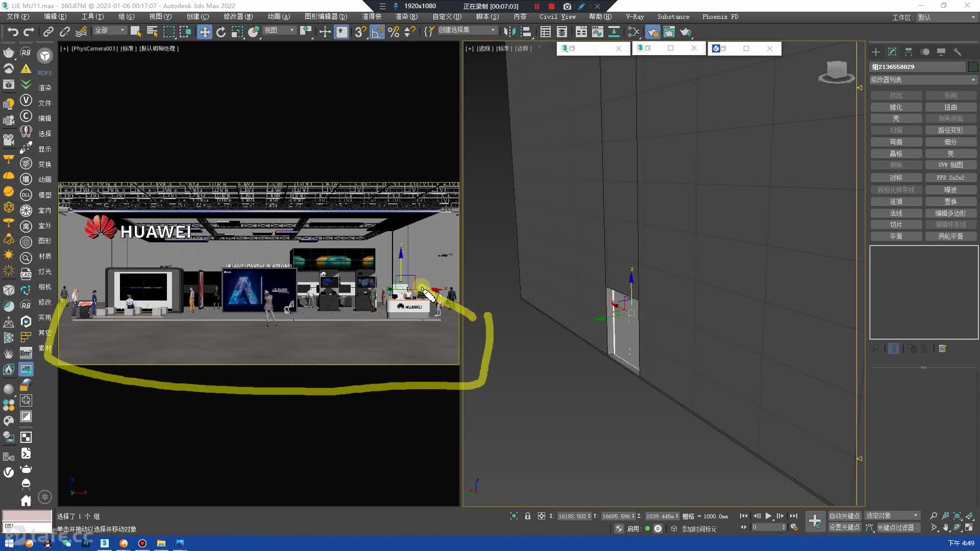Open the Utilities wrench panel tab

tap(958, 52)
